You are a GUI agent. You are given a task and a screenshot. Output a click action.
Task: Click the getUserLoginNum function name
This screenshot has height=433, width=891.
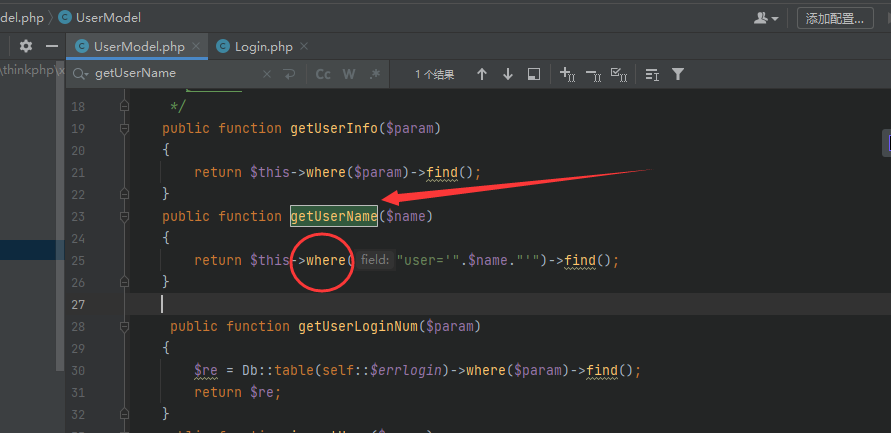358,326
